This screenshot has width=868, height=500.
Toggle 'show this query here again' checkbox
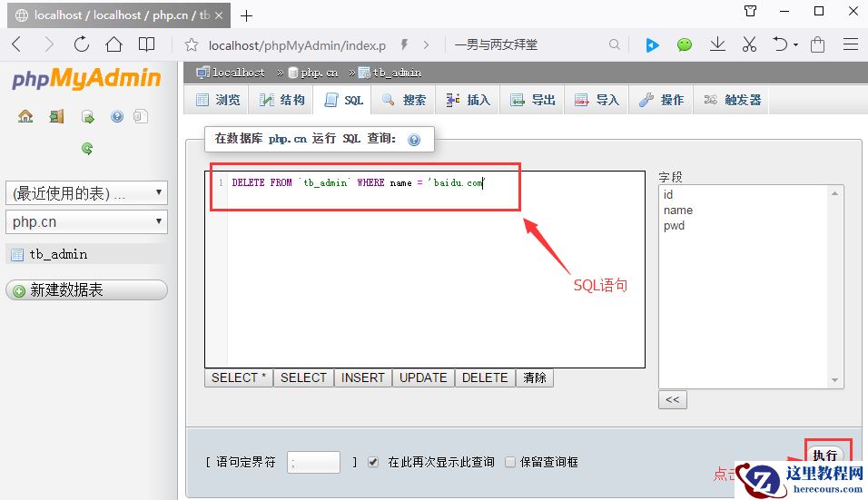pos(373,462)
